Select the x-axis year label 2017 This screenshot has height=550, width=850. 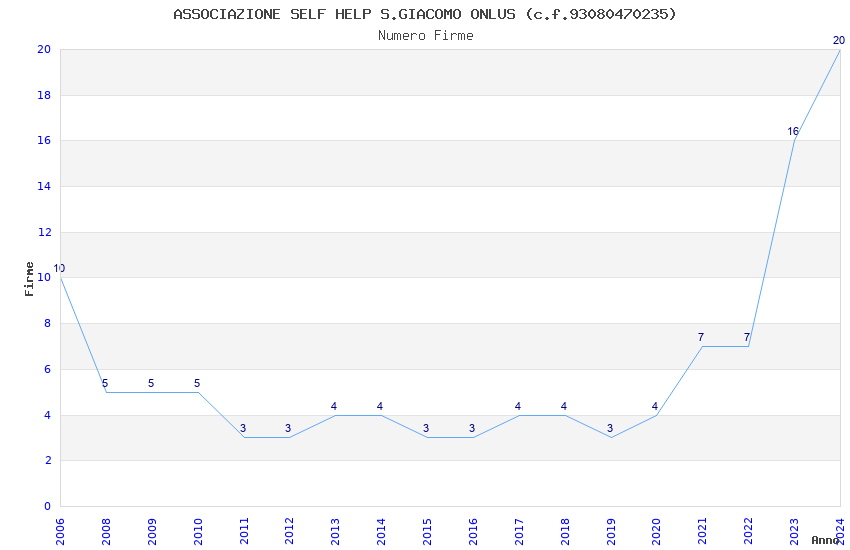(518, 530)
